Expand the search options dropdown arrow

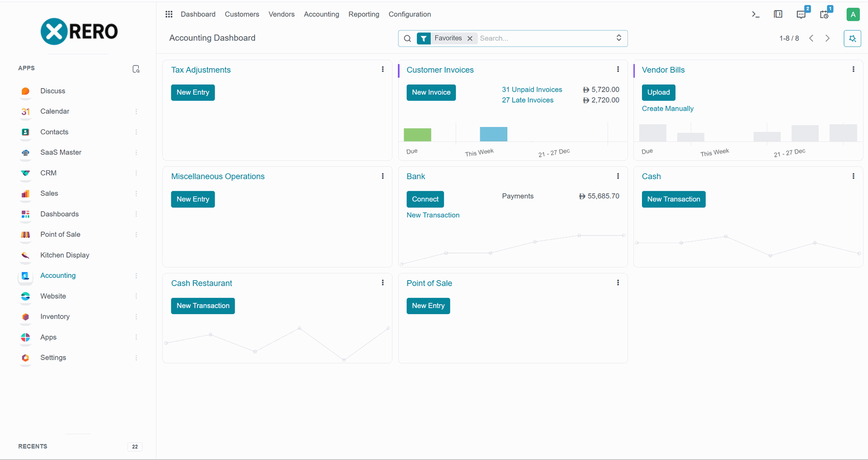point(619,38)
